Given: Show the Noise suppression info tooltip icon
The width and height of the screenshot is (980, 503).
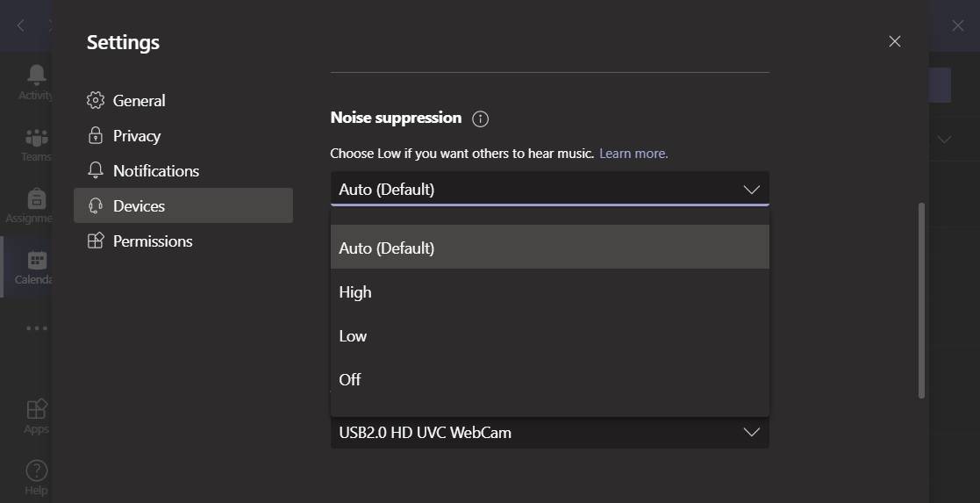Looking at the screenshot, I should coord(480,119).
